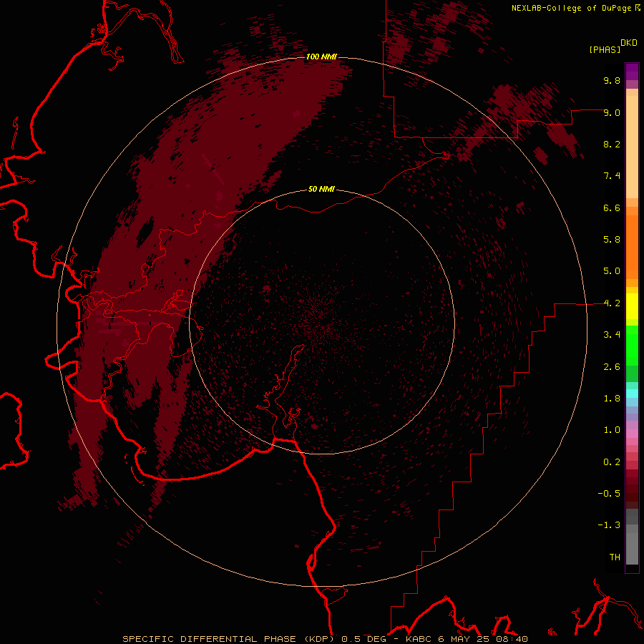Click the 8.2 legend value
644x644 pixels.
[x=612, y=144]
